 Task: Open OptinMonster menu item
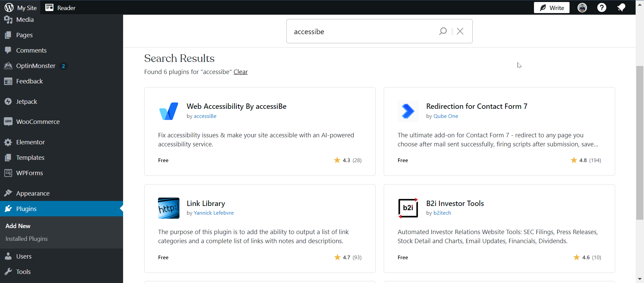[61, 66]
